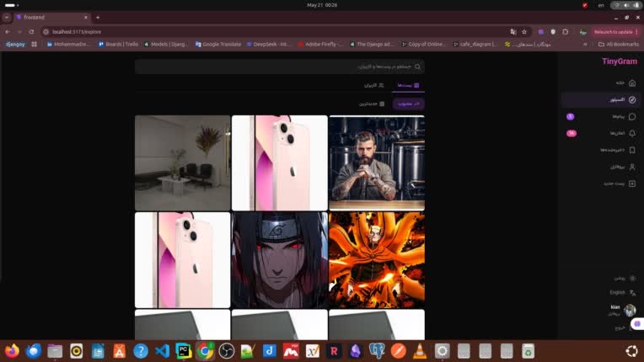Launch PyCharm from the dock
644x362 pixels.
click(184, 351)
